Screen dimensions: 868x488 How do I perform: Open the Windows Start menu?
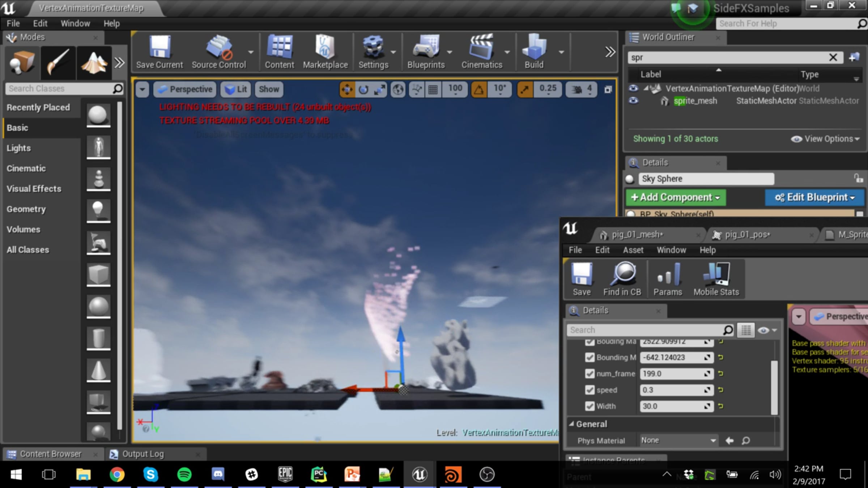[x=16, y=474]
